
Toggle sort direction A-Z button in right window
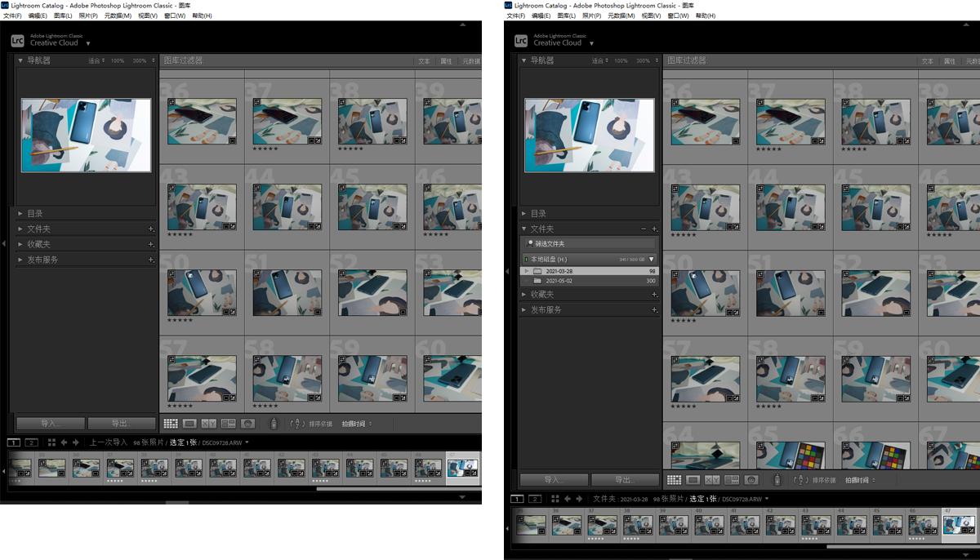coord(800,480)
